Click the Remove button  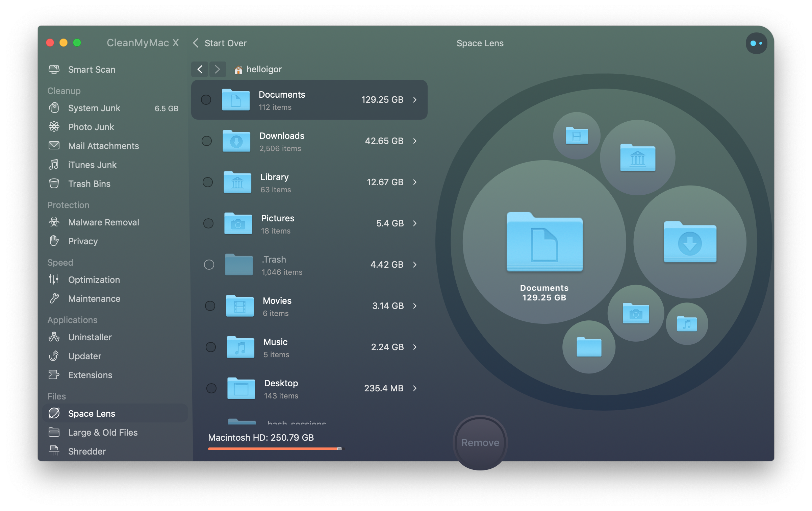tap(480, 442)
